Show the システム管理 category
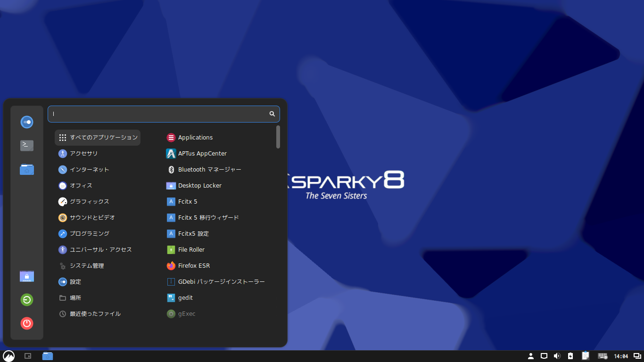This screenshot has height=362, width=644. (98, 266)
